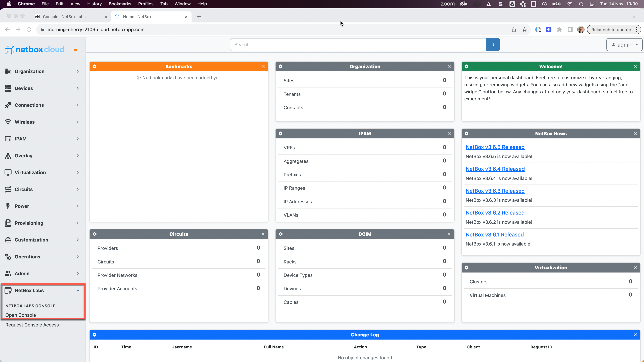Open NetBox v3.6.3 Released link
Screen dimensions: 644x362
tap(495, 191)
